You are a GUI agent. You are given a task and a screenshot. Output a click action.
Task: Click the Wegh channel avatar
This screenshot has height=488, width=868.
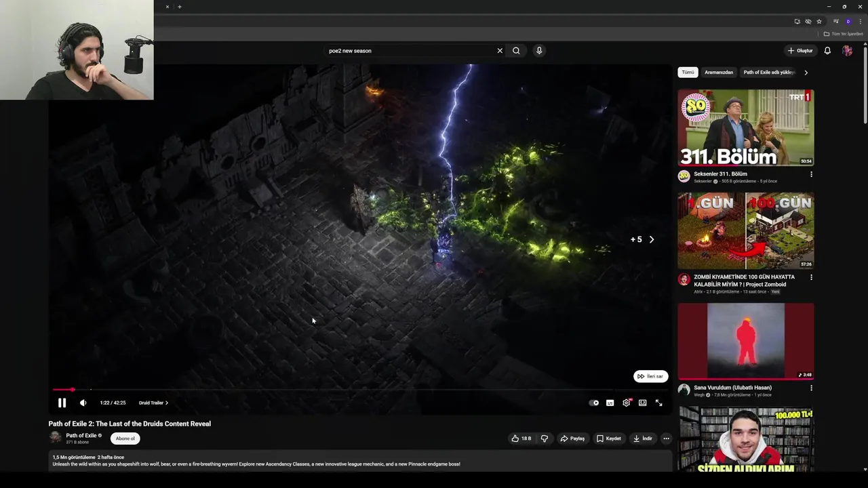[x=684, y=390]
